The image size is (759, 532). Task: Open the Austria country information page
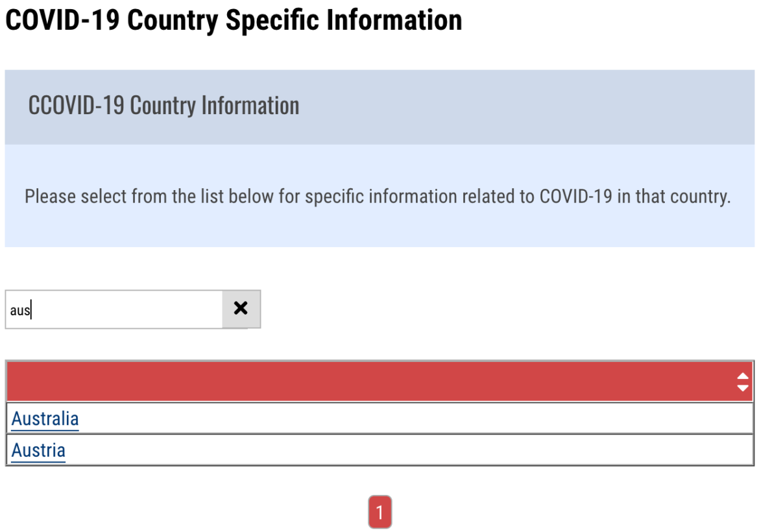pyautogui.click(x=38, y=450)
